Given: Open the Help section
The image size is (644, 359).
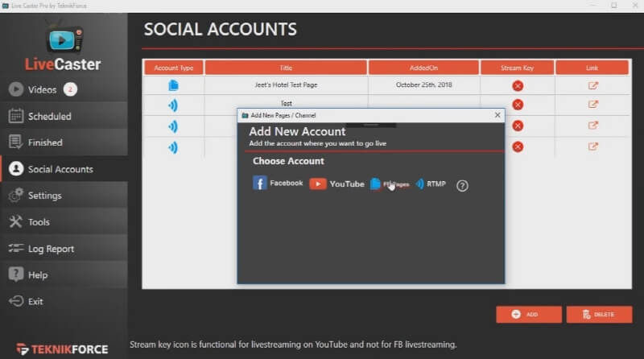Looking at the screenshot, I should point(64,274).
